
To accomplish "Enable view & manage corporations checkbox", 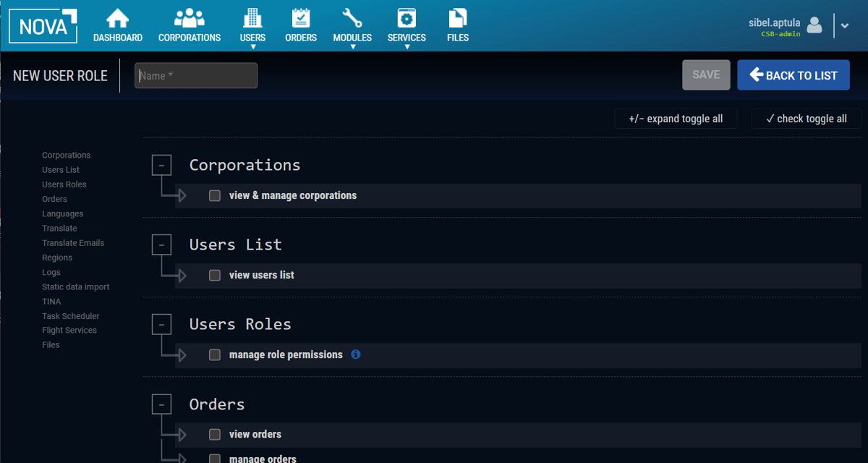I will tap(215, 195).
